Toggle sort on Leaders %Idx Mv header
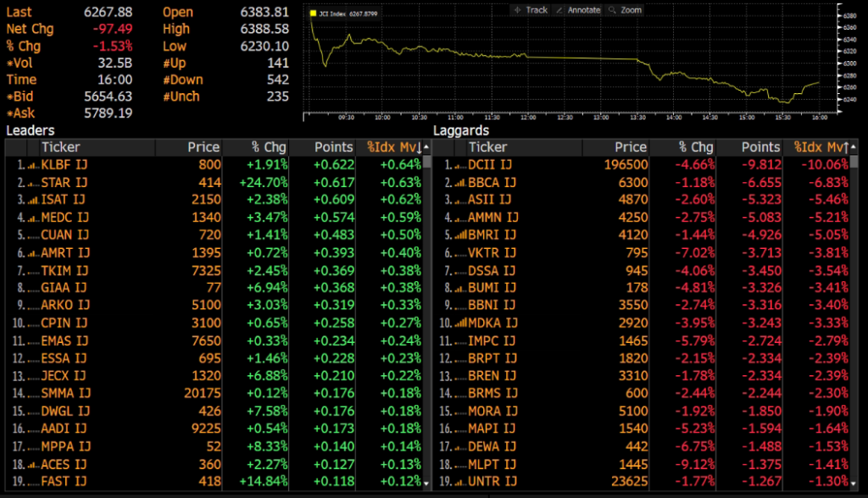This screenshot has width=868, height=498. point(394,147)
